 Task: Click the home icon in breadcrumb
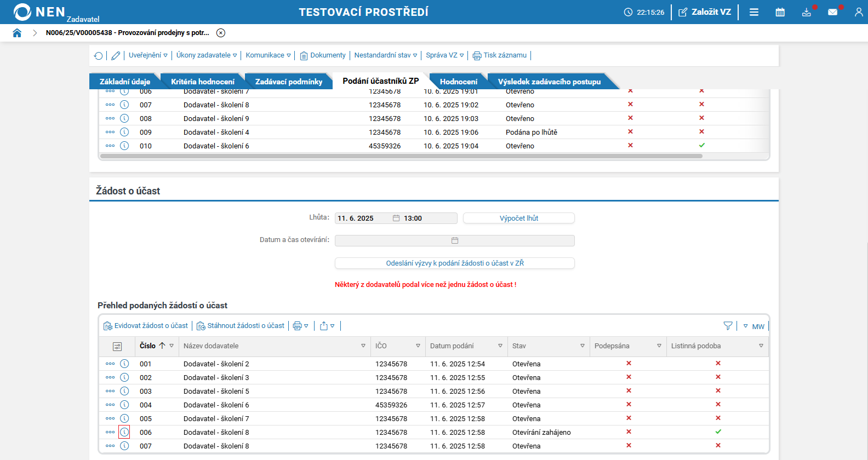tap(17, 33)
